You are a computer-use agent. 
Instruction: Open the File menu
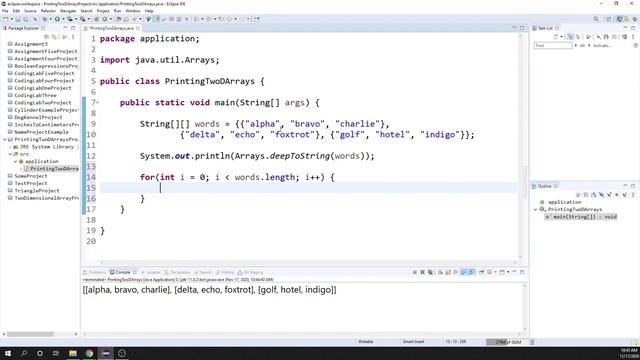[x=5, y=11]
